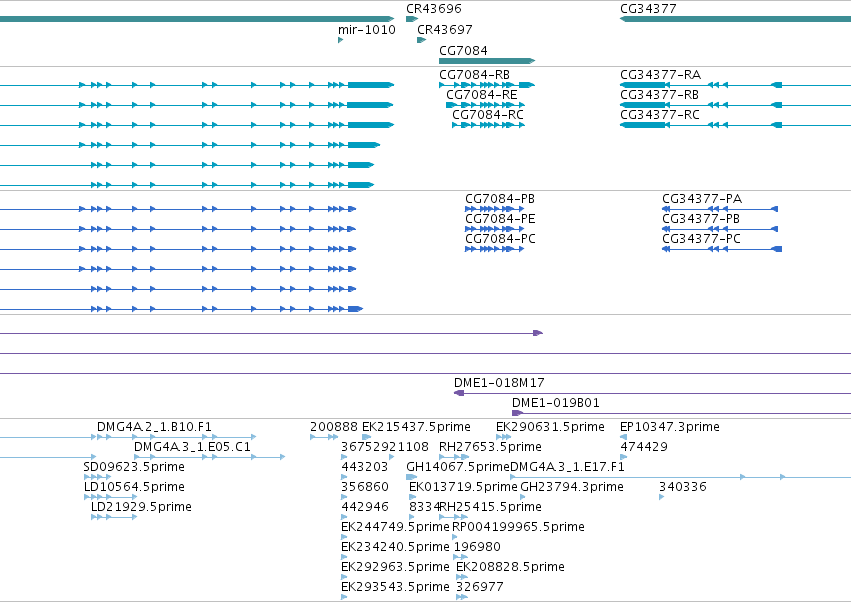Click EST RH27653.5prime
The image size is (851, 602).
[x=490, y=447]
